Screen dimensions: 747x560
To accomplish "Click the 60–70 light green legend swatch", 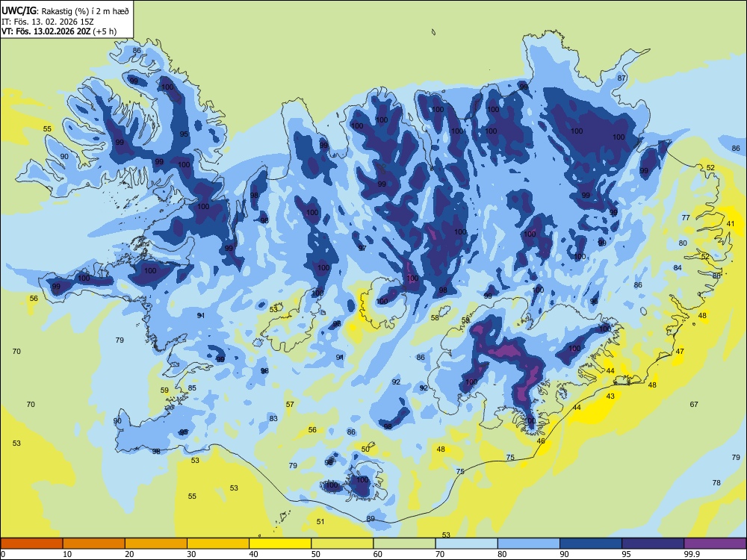I will (x=404, y=544).
